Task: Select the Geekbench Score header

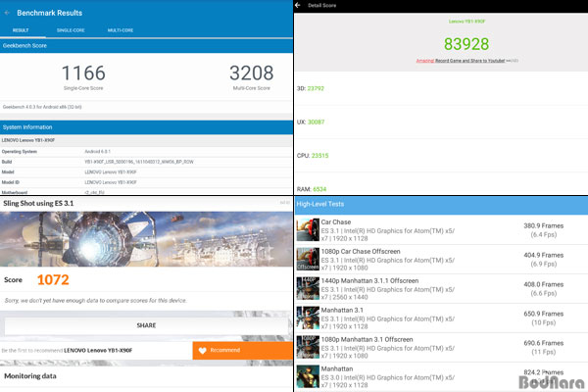Action: click(146, 46)
